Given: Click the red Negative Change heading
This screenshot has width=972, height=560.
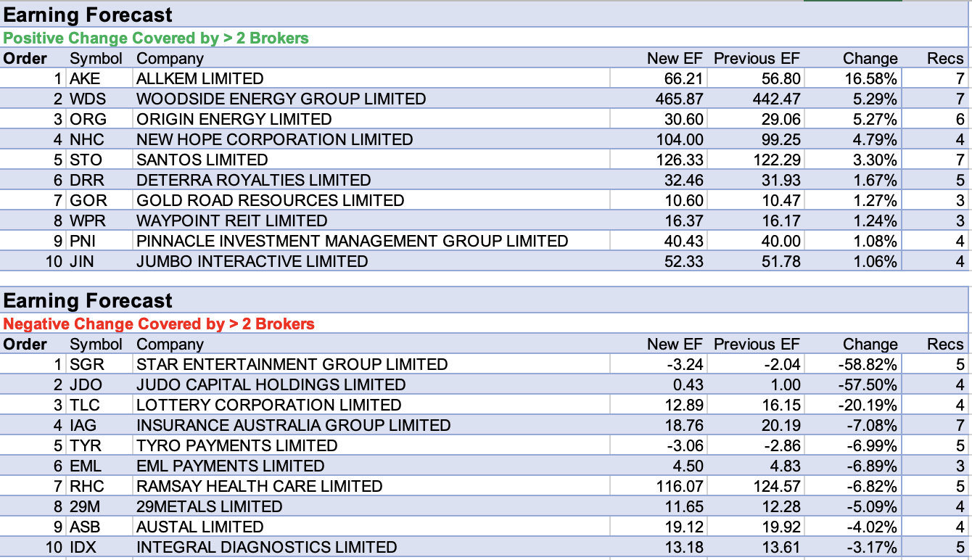Looking at the screenshot, I should click(x=159, y=324).
